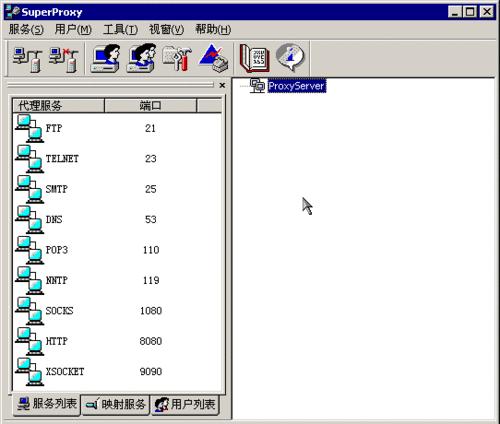Image resolution: width=500 pixels, height=424 pixels.
Task: Switch to the 映射服务 tab
Action: point(115,405)
